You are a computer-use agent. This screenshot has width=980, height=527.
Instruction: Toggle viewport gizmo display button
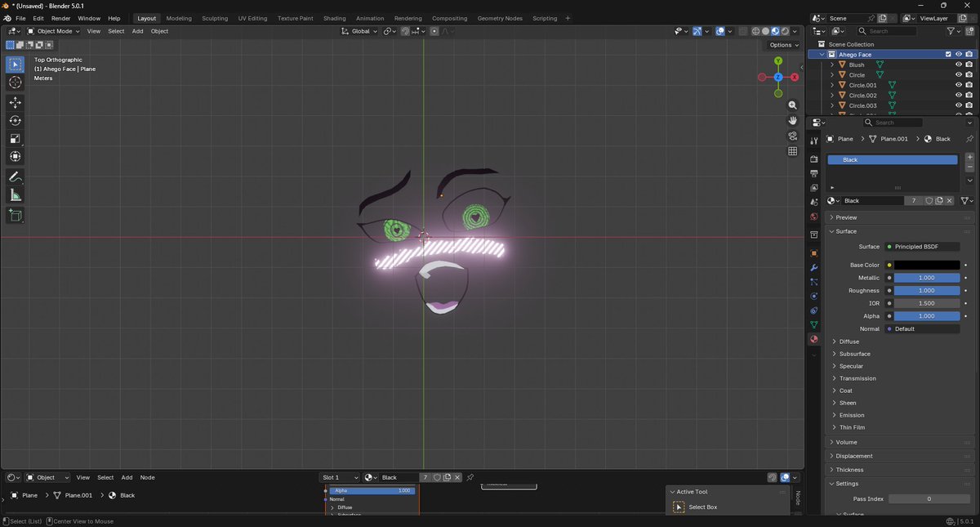point(697,31)
